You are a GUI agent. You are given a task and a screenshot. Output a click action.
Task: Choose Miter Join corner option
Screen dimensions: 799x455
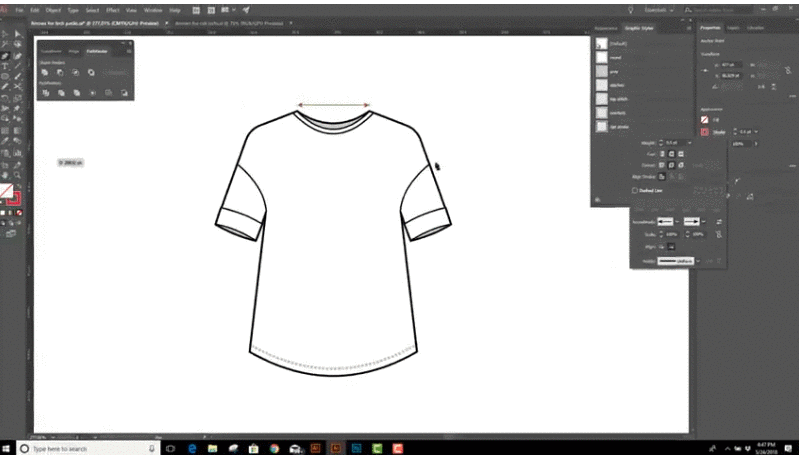pyautogui.click(x=662, y=165)
